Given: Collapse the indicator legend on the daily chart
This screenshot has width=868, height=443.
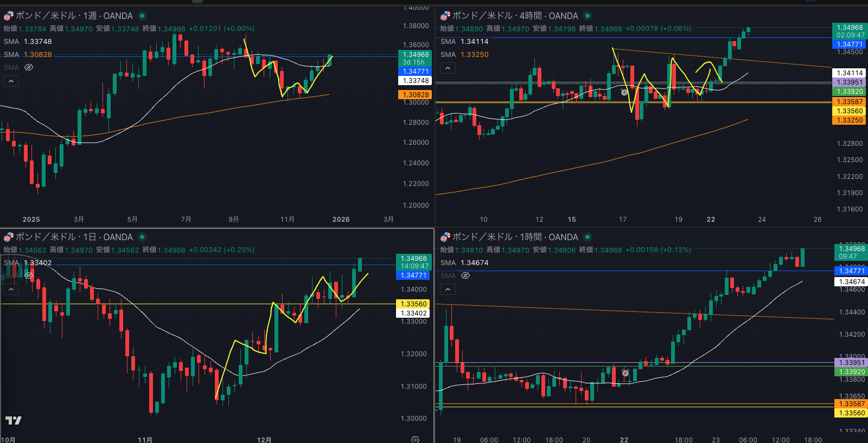Looking at the screenshot, I should [11, 289].
